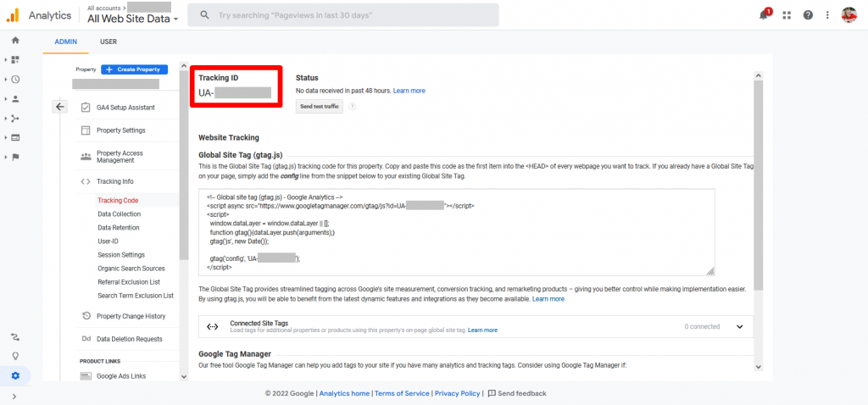
Task: Click the Send test traffic button
Action: [320, 106]
